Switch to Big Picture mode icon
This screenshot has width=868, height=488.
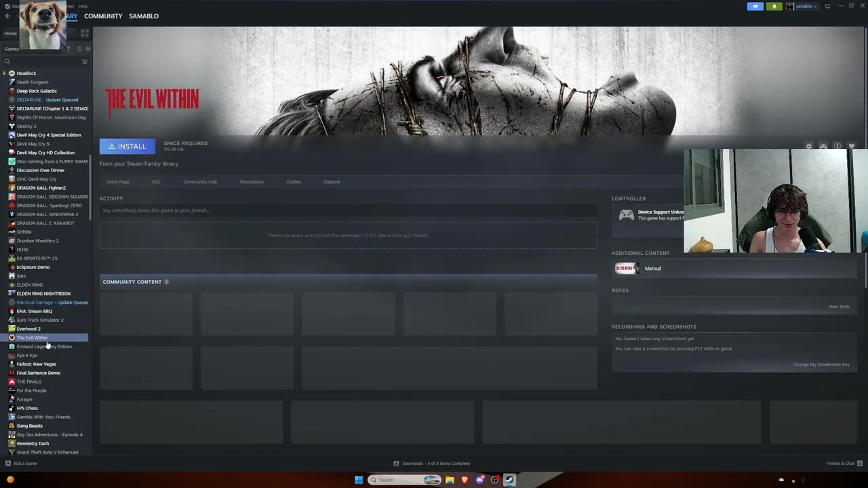(827, 6)
